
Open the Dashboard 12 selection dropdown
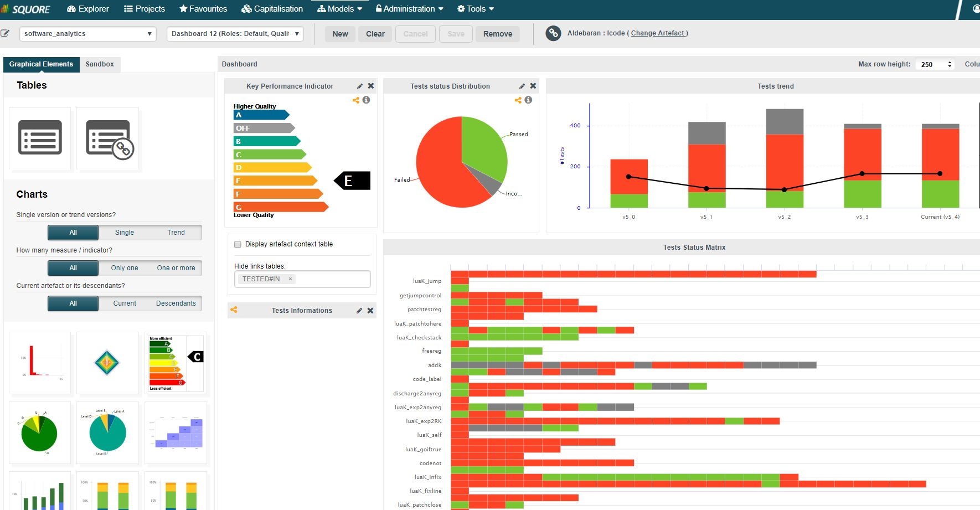(235, 34)
